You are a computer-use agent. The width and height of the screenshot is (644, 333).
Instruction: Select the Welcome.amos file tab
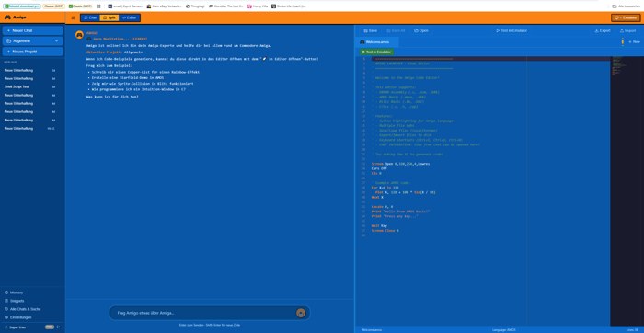[376, 42]
